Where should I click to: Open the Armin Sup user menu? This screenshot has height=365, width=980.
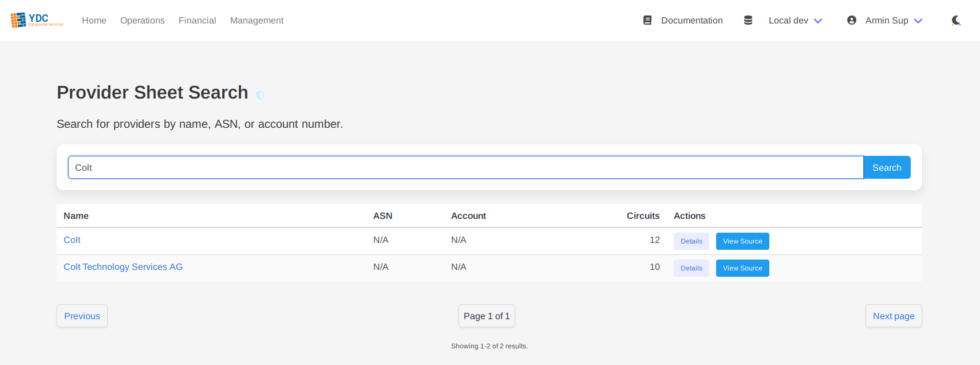tap(894, 21)
